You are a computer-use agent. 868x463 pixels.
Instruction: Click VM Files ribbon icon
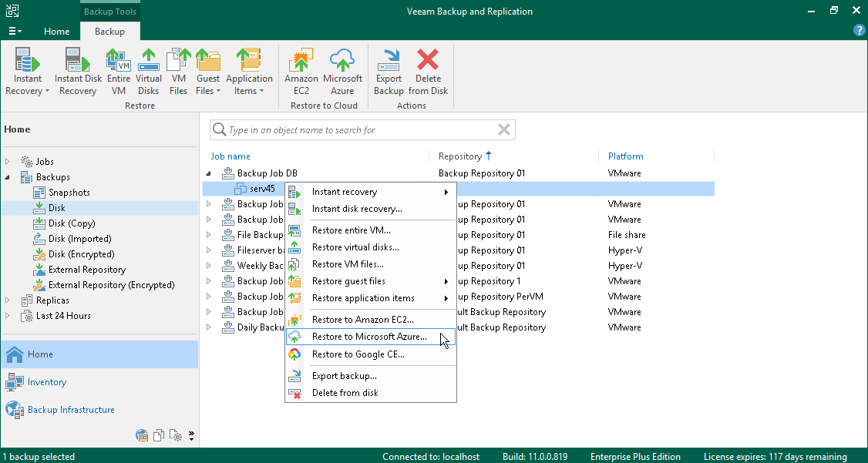coord(178,72)
